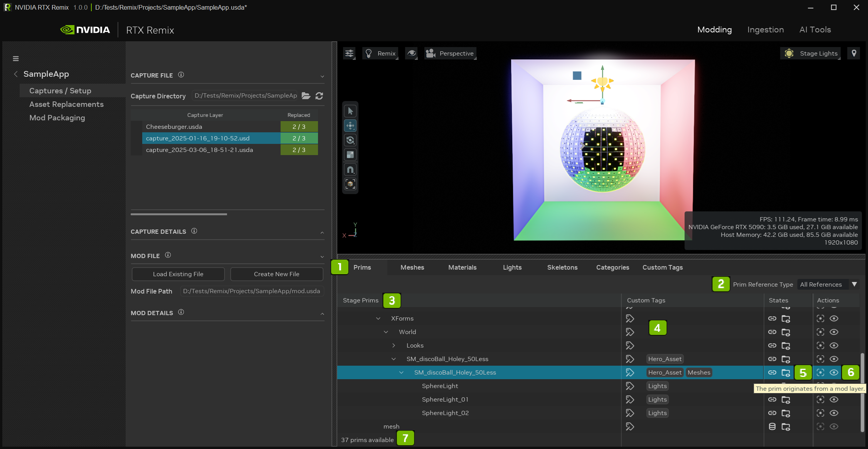This screenshot has width=868, height=449.
Task: Select the move tool in viewport toolbar
Action: (x=350, y=126)
